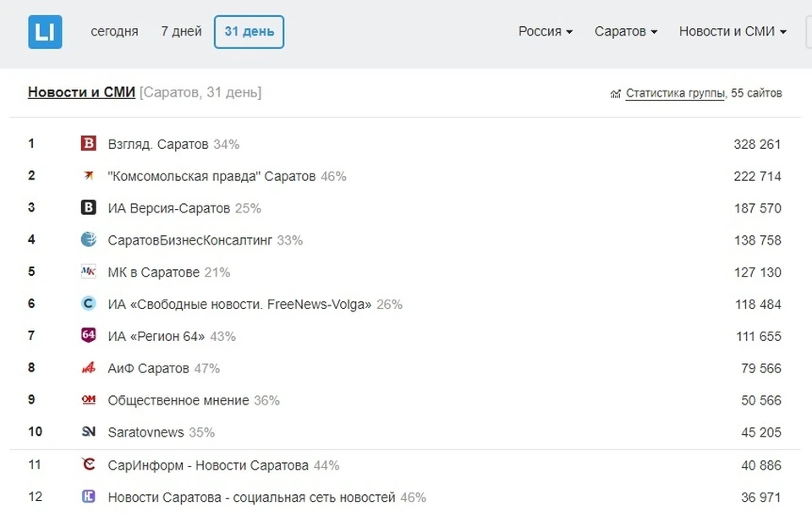Open the Статистика группы link
812x517 pixels.
pos(675,93)
